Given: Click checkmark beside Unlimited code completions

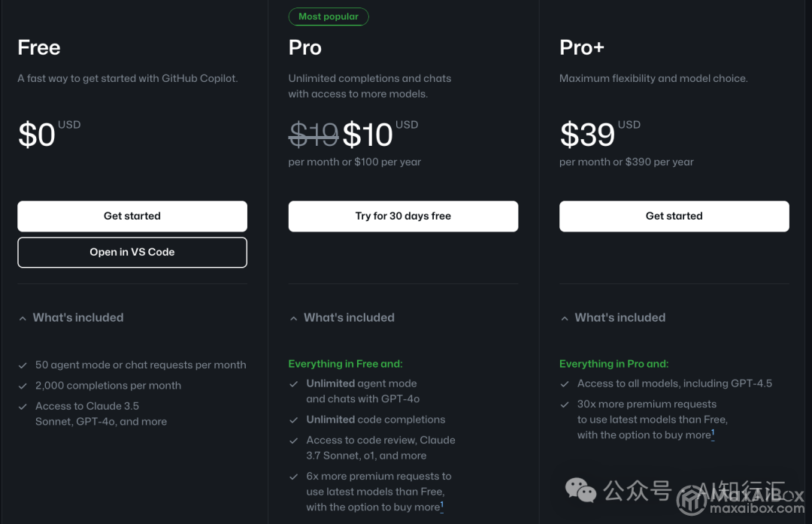Looking at the screenshot, I should pos(294,420).
